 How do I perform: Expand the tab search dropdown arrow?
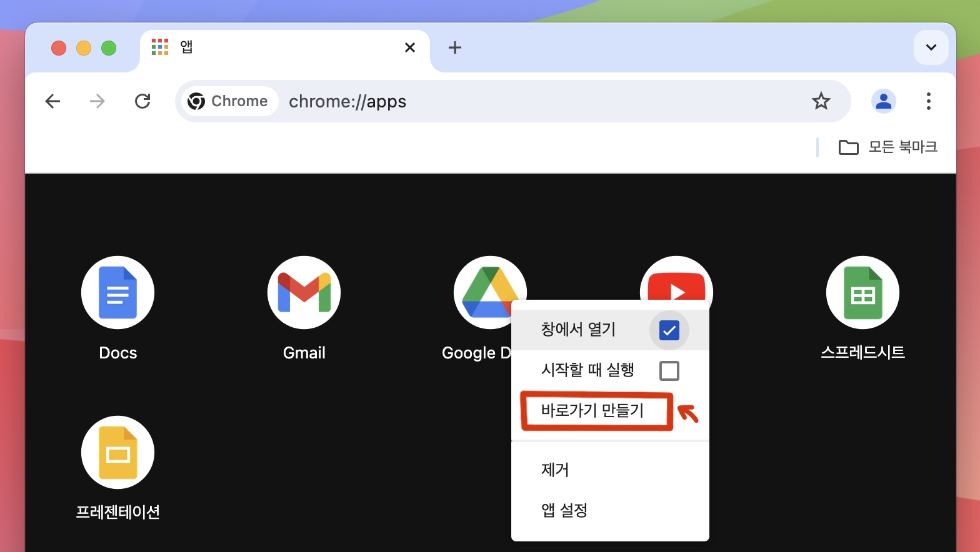[931, 47]
